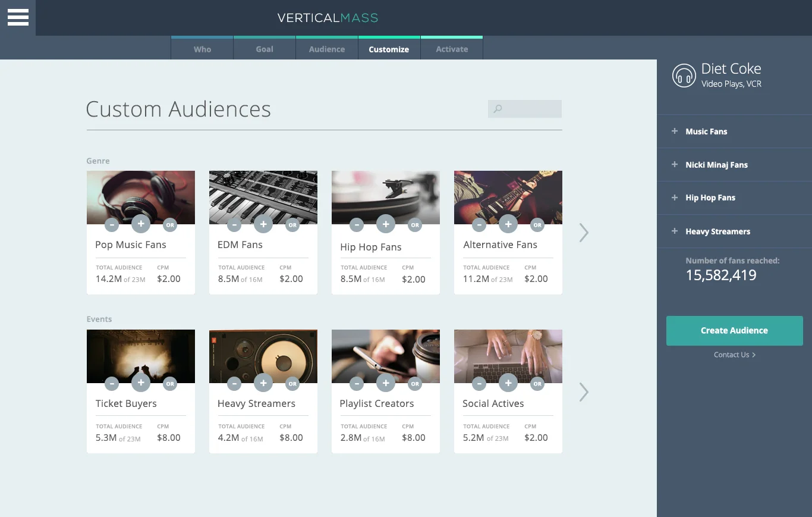Toggle the OR option on Heavy Streamers card
The width and height of the screenshot is (812, 517).
pyautogui.click(x=292, y=383)
